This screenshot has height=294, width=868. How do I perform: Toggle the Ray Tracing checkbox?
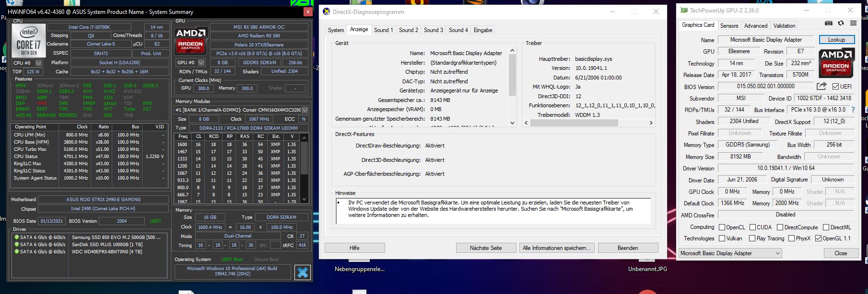[752, 238]
